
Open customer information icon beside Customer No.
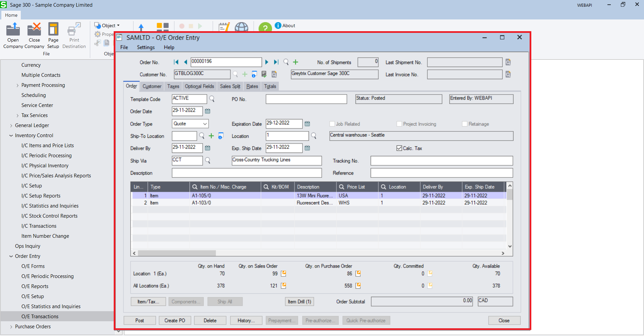pos(254,74)
